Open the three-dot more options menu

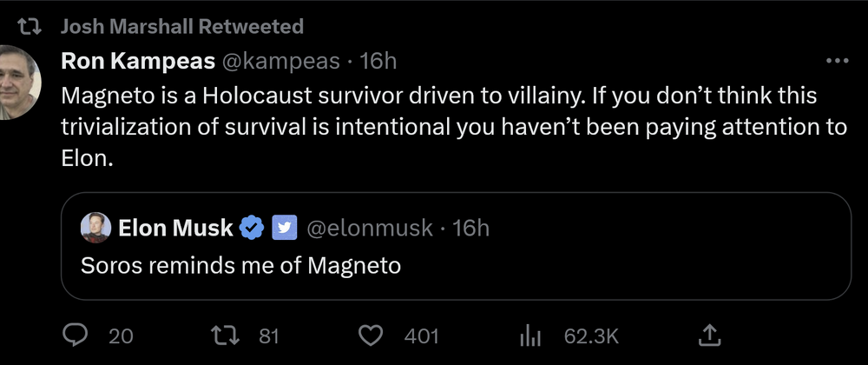(x=837, y=62)
